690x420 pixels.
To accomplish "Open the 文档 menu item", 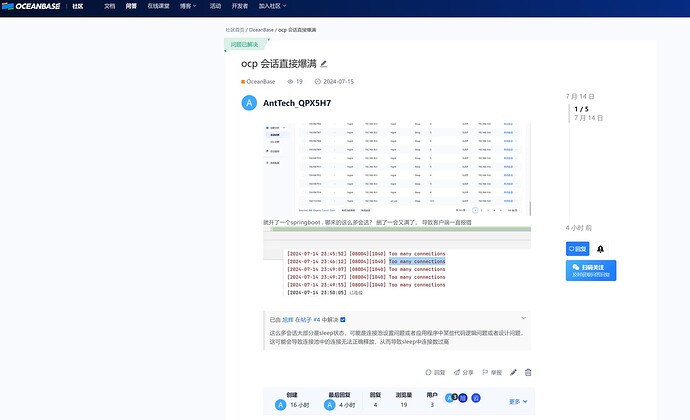I will [110, 6].
